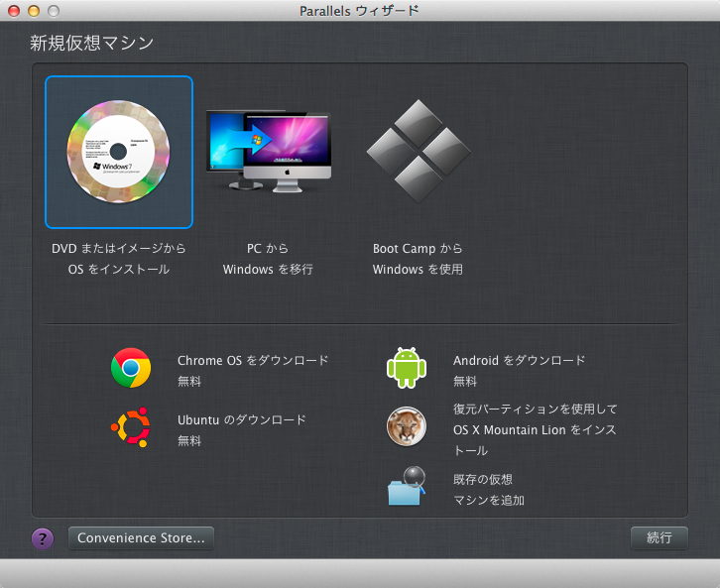
Task: Choose the PC to Mac migration icon
Action: [269, 152]
